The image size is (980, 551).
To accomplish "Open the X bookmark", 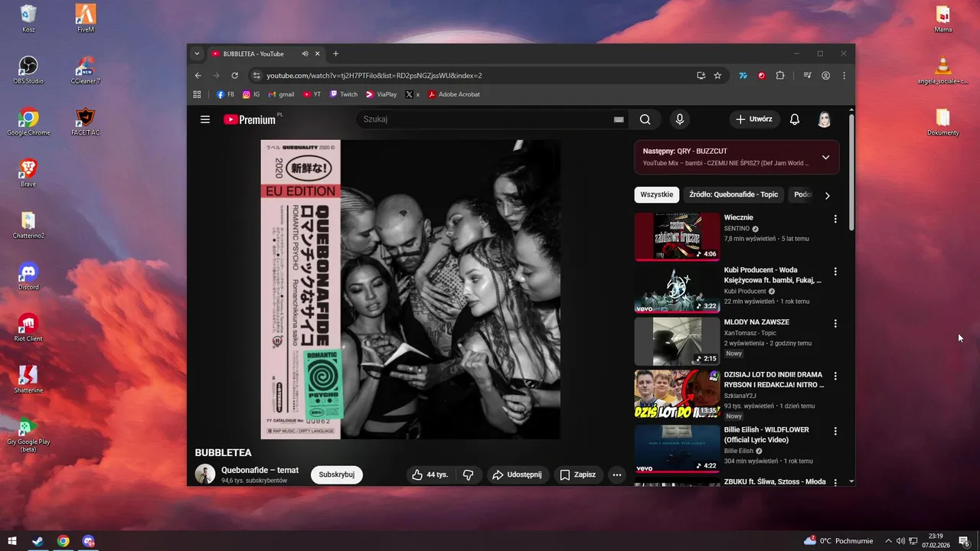I will tap(412, 94).
